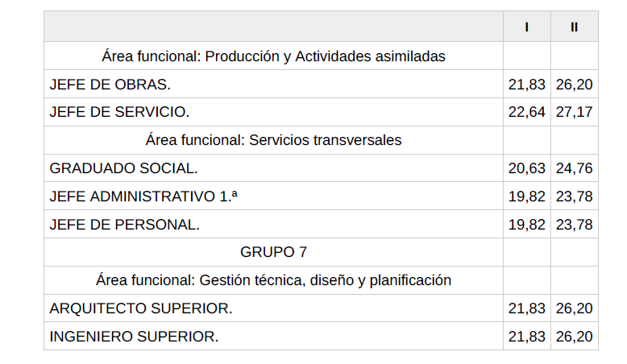Click the ARQUITECTO SUPERIOR row label
This screenshot has width=627, height=364.
click(141, 308)
